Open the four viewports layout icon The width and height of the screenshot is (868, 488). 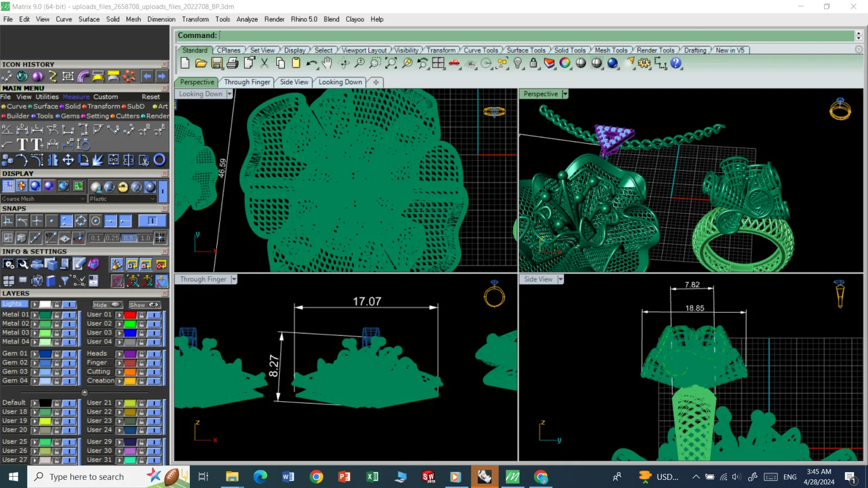438,63
